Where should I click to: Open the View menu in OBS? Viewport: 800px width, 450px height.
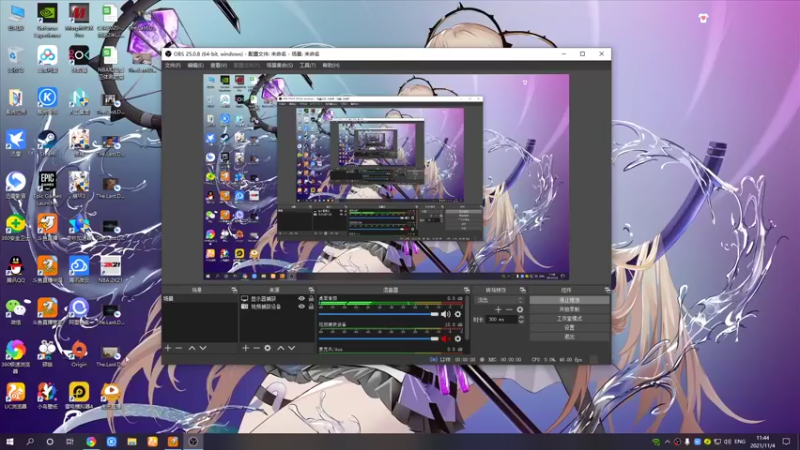tap(218, 65)
